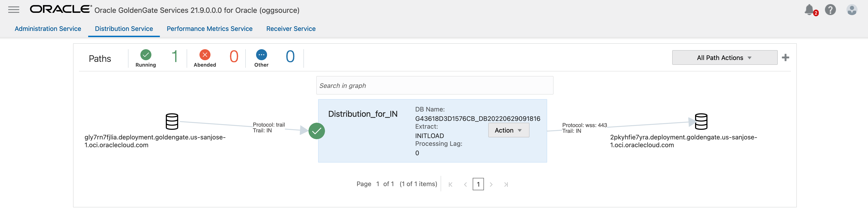Screen dimensions: 868x212
Task: Click the red Abended status icon
Action: (205, 54)
